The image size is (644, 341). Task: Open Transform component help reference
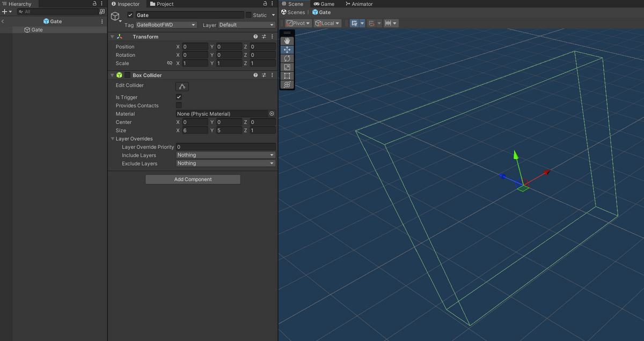point(256,36)
